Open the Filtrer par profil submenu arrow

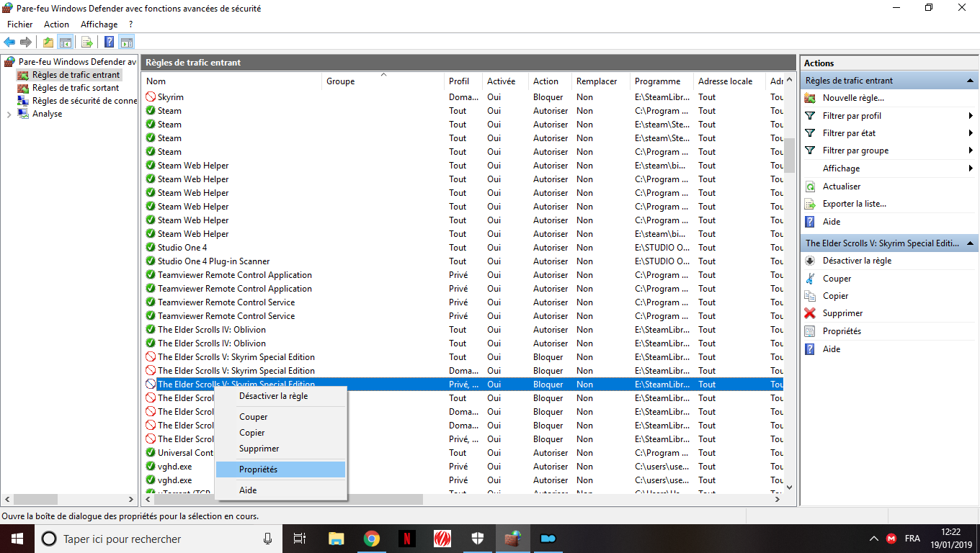971,116
